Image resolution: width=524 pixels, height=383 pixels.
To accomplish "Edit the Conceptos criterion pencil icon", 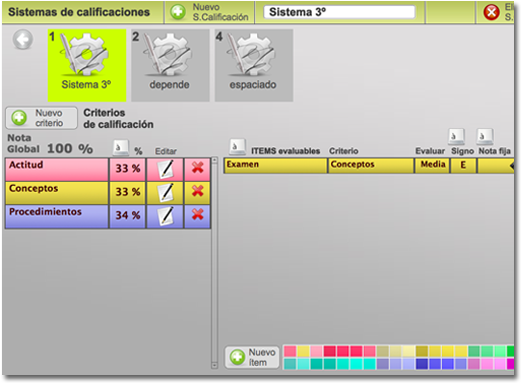I will [166, 192].
